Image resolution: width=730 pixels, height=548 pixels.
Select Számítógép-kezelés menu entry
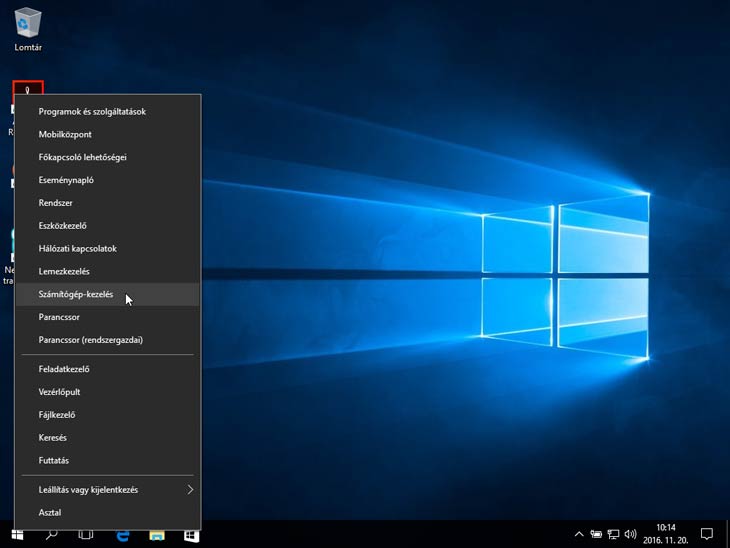click(x=76, y=294)
